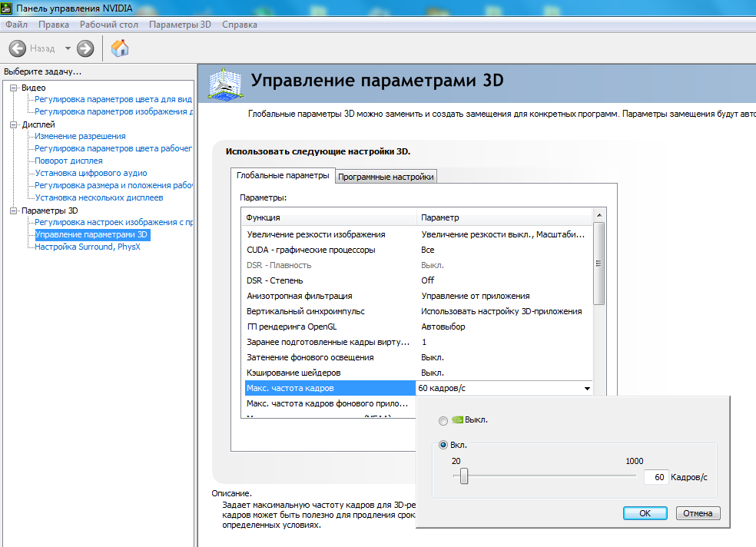756x547 pixels.
Task: Click the Все value for CUDA
Action: [428, 250]
